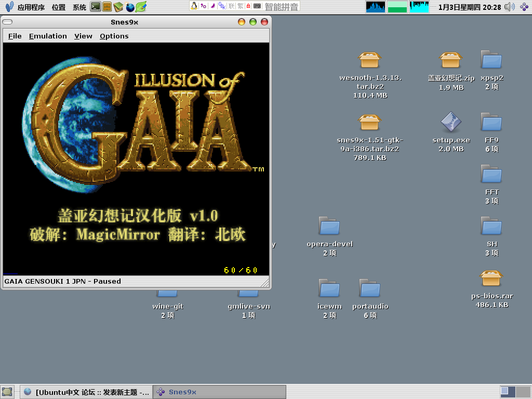Open the date and time clock
Image resolution: width=532 pixels, height=399 pixels.
point(470,7)
